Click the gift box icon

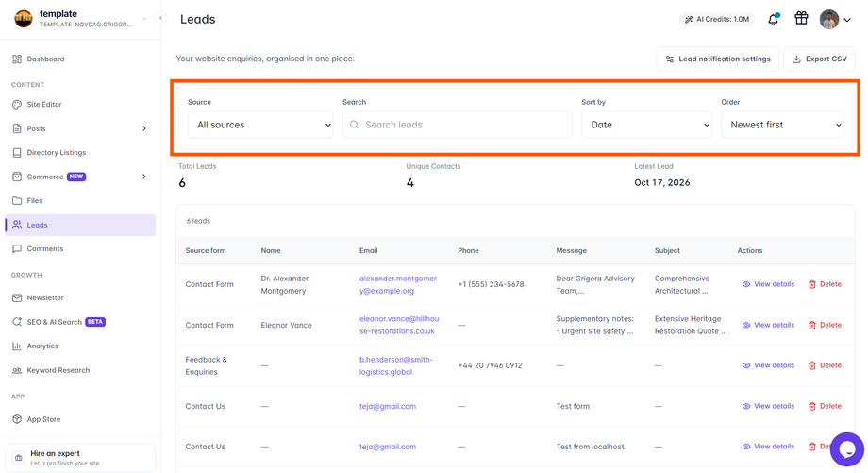point(801,18)
